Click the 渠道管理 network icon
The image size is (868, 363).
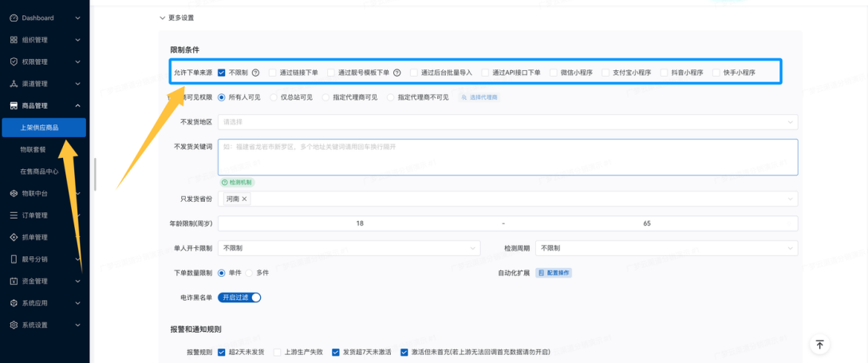tap(14, 84)
